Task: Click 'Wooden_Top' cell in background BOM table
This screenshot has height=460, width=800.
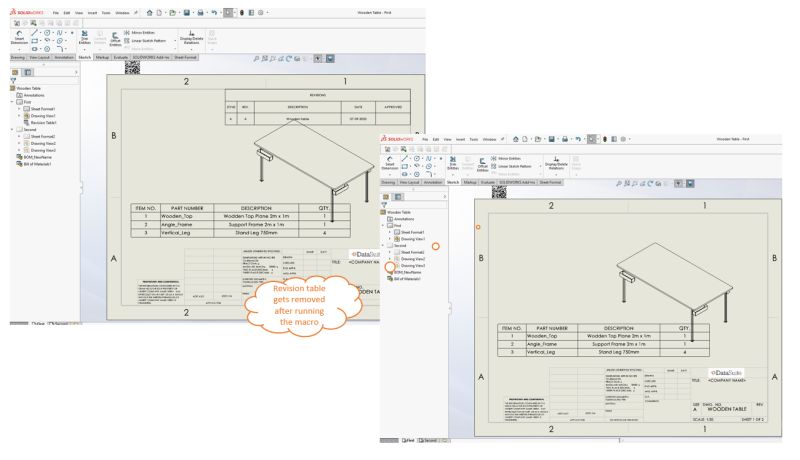Action: 187,216
